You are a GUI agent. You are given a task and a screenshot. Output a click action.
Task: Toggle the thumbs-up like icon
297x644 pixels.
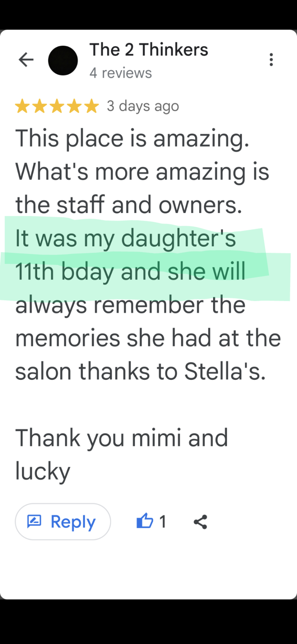(x=145, y=521)
